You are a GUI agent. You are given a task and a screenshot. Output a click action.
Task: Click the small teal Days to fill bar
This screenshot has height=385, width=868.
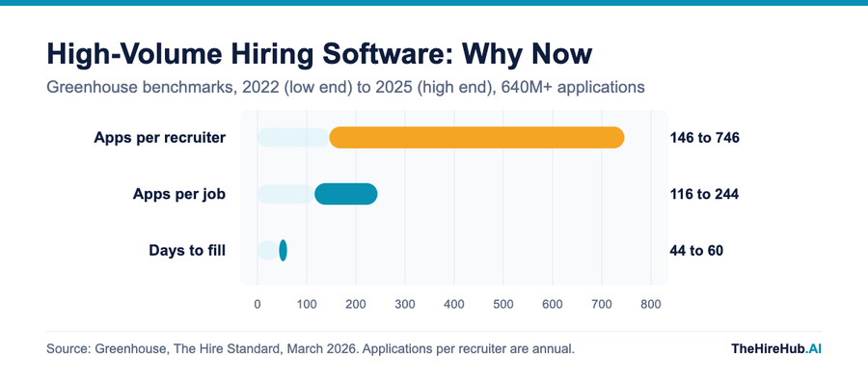[283, 250]
